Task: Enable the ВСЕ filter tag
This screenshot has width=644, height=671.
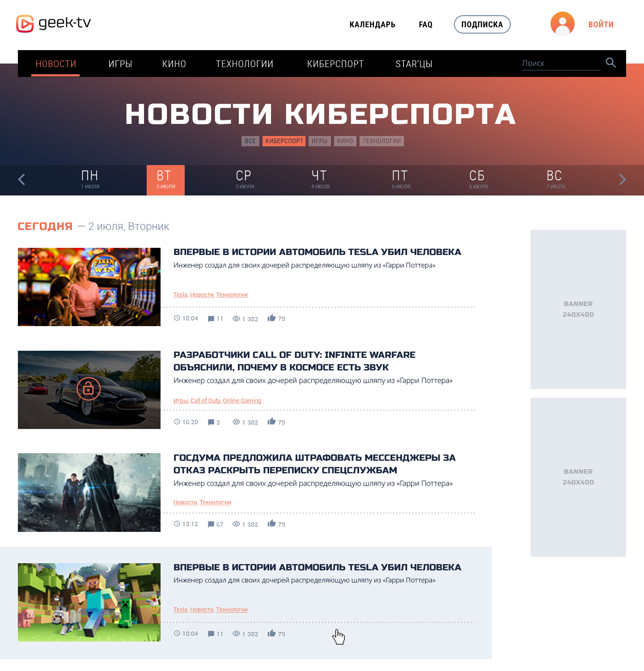Action: coord(250,141)
